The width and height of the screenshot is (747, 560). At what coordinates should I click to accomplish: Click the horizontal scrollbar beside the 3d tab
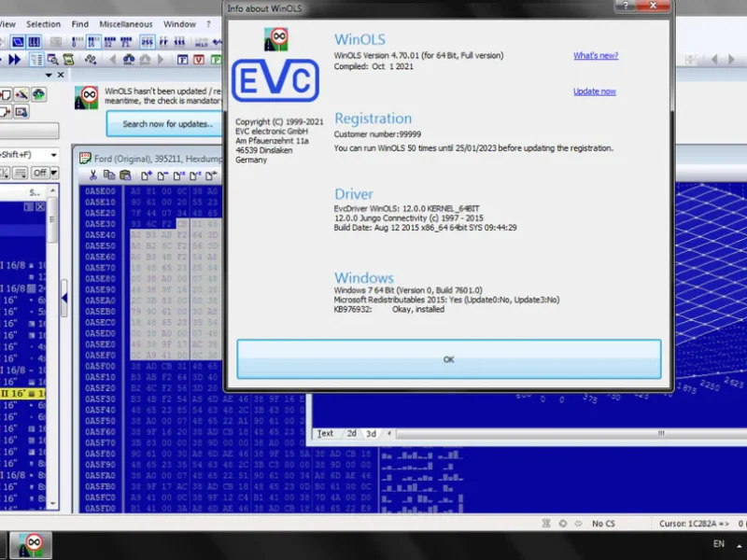point(560,433)
